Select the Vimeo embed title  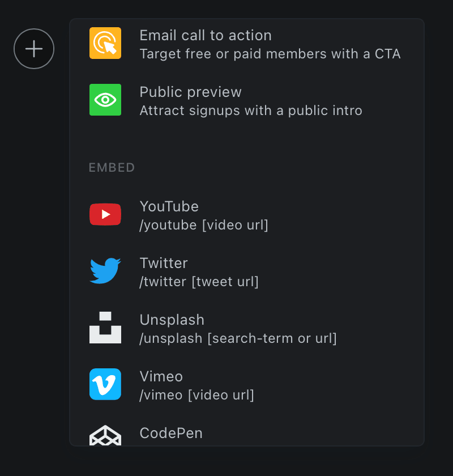tap(161, 376)
